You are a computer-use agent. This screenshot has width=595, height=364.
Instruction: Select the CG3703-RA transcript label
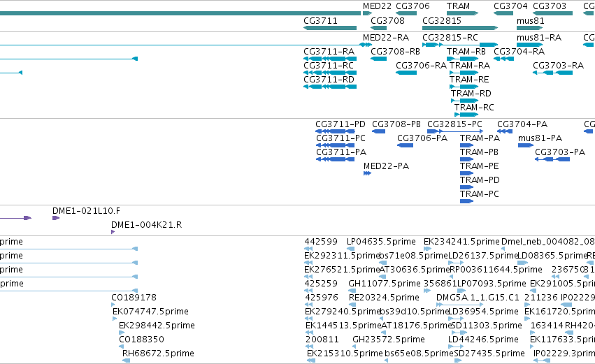pyautogui.click(x=558, y=65)
